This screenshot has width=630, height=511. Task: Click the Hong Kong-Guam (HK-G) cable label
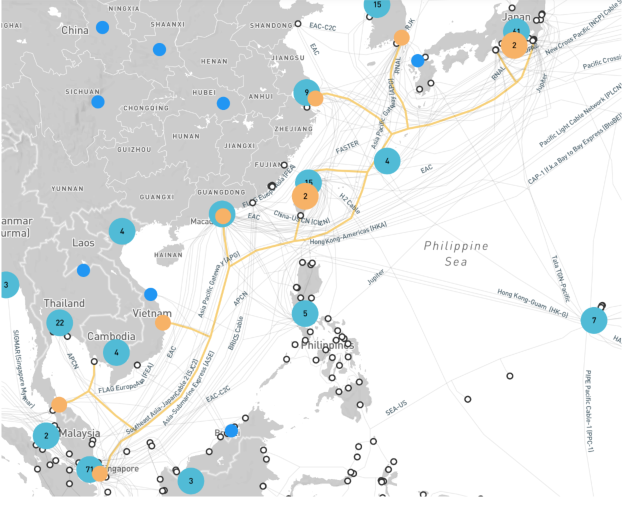click(x=532, y=303)
